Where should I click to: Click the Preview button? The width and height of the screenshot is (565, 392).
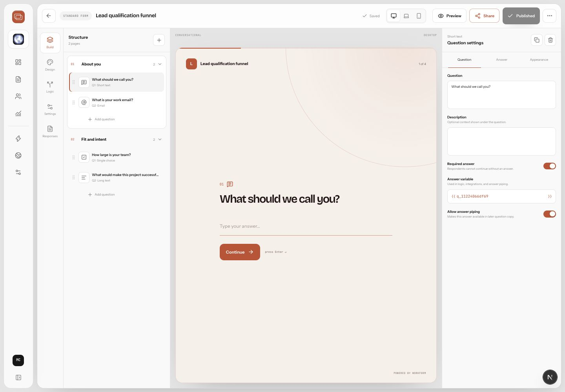[450, 16]
